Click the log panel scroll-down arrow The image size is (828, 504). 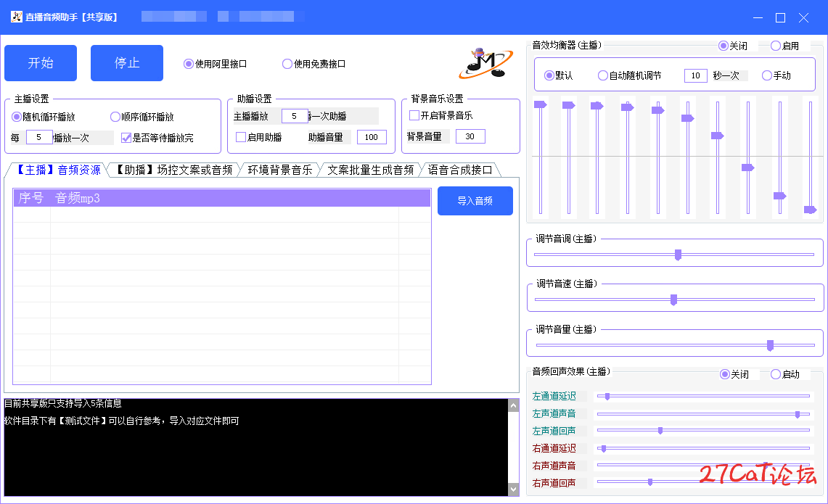(x=513, y=489)
